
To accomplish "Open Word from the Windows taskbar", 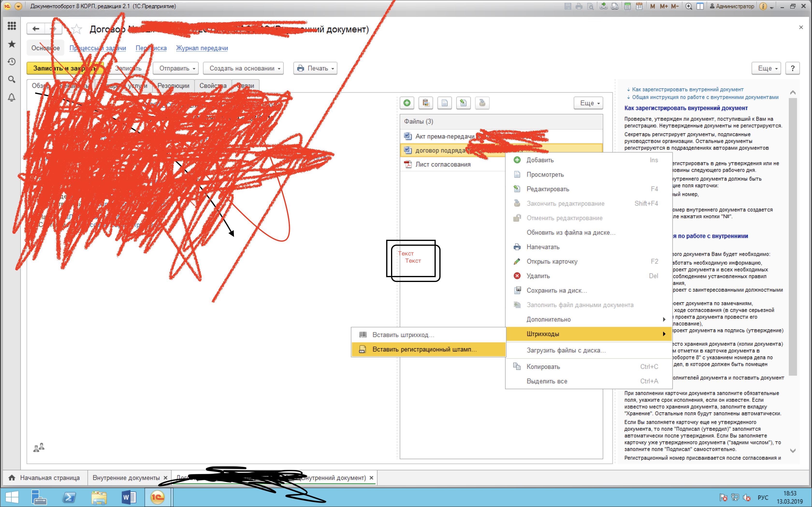I will coord(129,497).
